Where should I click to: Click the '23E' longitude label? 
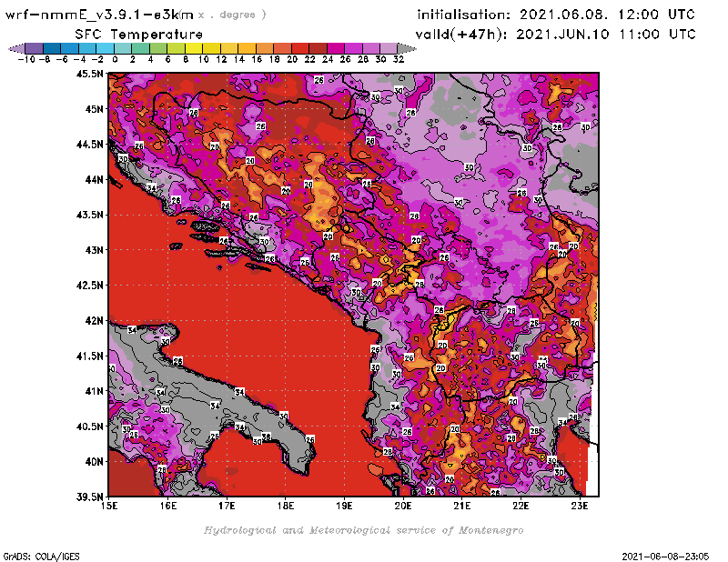tap(580, 506)
